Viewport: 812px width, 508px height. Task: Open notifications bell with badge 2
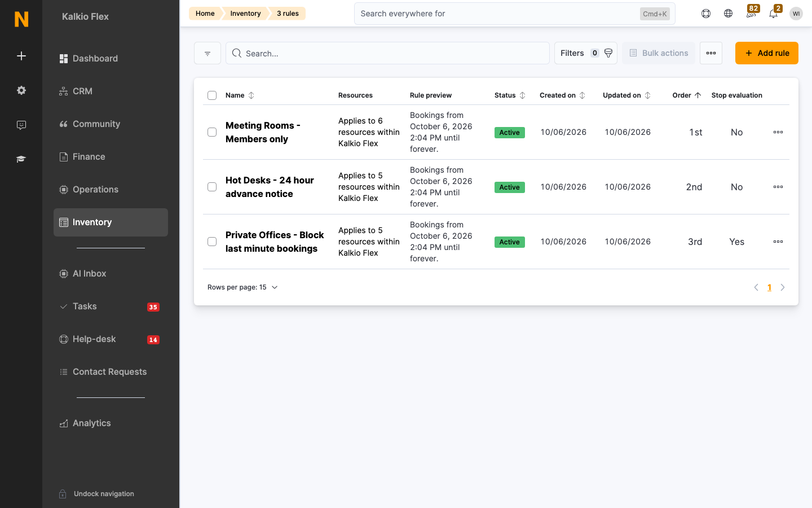(774, 12)
